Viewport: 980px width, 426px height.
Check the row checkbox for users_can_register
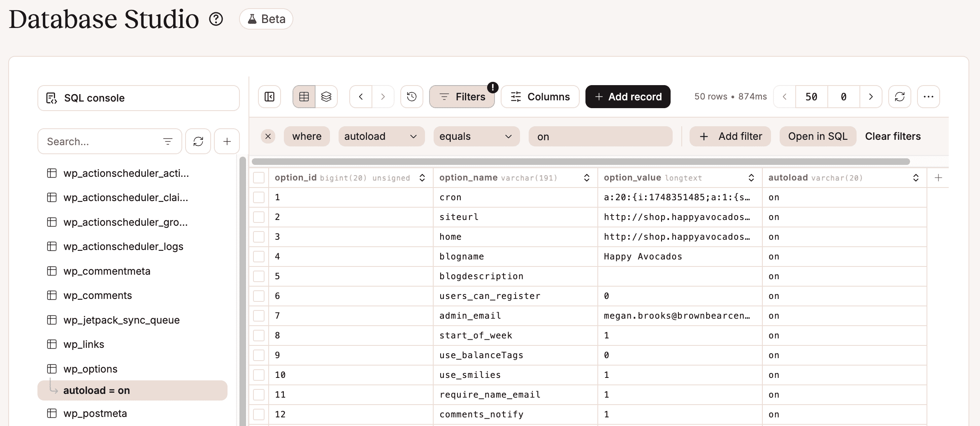pos(259,296)
